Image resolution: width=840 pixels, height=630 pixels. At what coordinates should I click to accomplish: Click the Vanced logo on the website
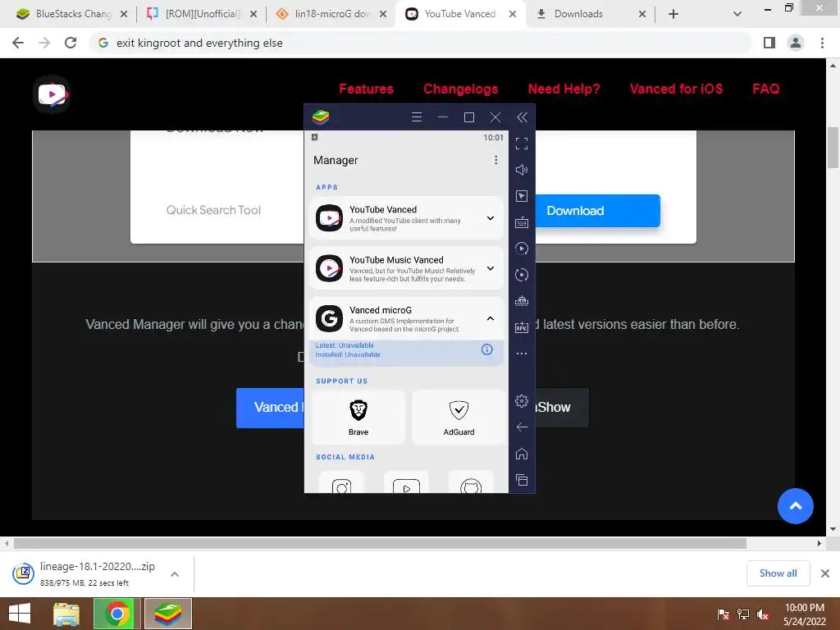click(52, 95)
